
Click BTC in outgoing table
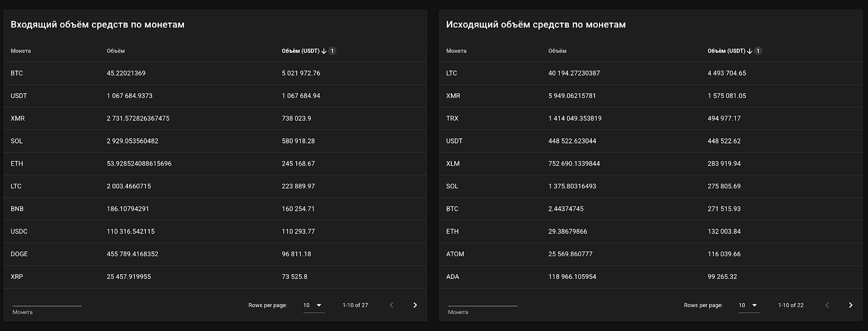tap(452, 209)
